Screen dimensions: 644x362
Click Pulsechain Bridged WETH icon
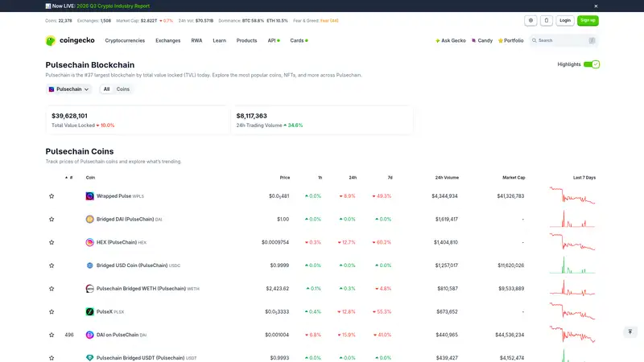89,289
